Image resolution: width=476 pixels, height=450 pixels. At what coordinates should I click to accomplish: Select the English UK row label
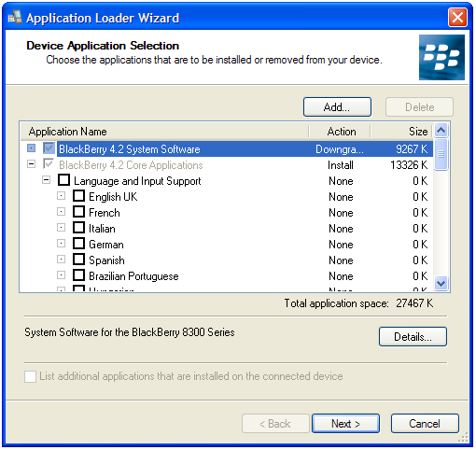tap(113, 197)
